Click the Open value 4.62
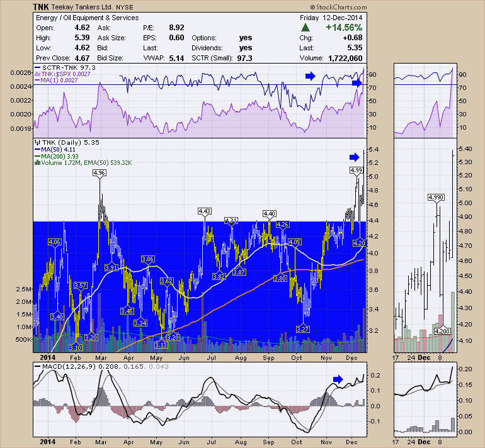The width and height of the screenshot is (485, 448). pos(82,28)
